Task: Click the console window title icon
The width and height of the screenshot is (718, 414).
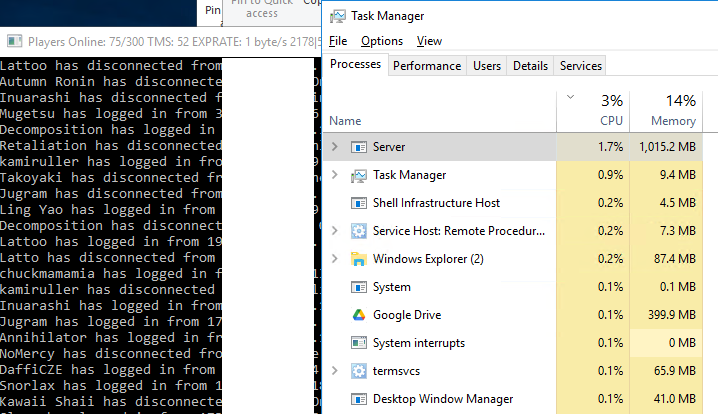Action: click(x=14, y=41)
